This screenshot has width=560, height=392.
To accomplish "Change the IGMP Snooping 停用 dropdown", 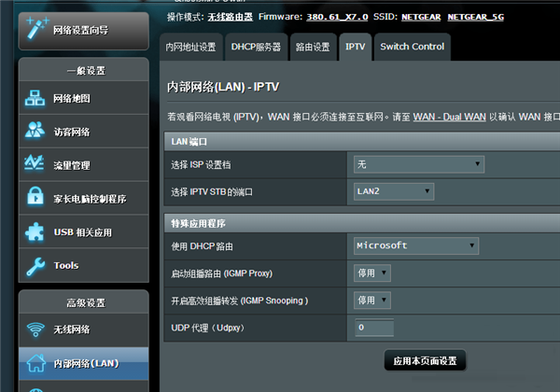I will [372, 301].
